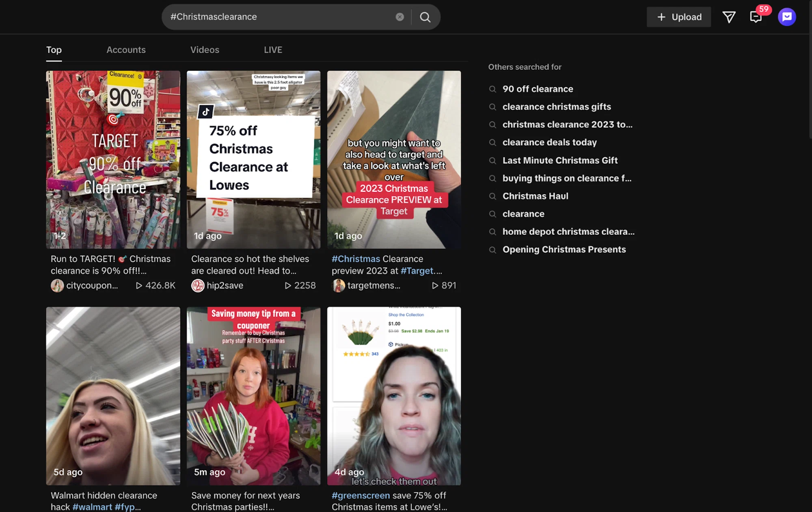Select suggestion 'Opening Christmas Presents'
The height and width of the screenshot is (512, 812).
[564, 250]
